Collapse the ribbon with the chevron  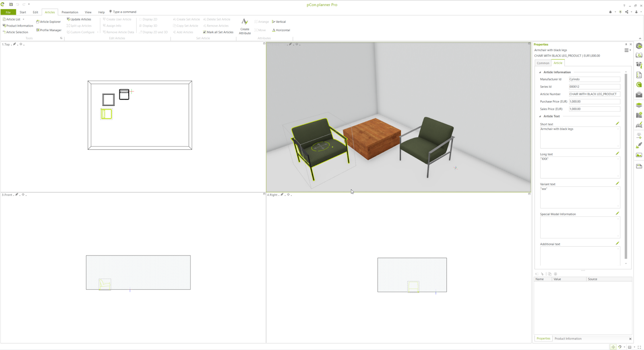(x=640, y=39)
